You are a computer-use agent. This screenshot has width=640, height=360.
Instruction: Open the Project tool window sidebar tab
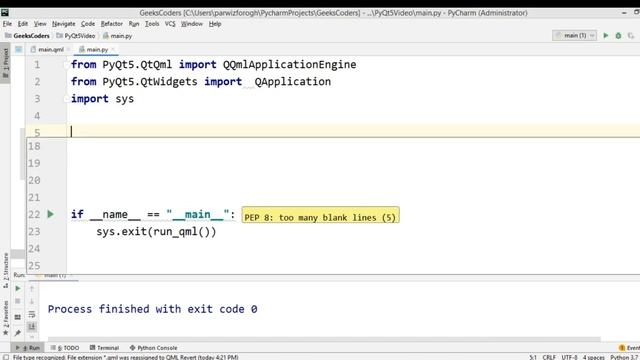pyautogui.click(x=5, y=64)
